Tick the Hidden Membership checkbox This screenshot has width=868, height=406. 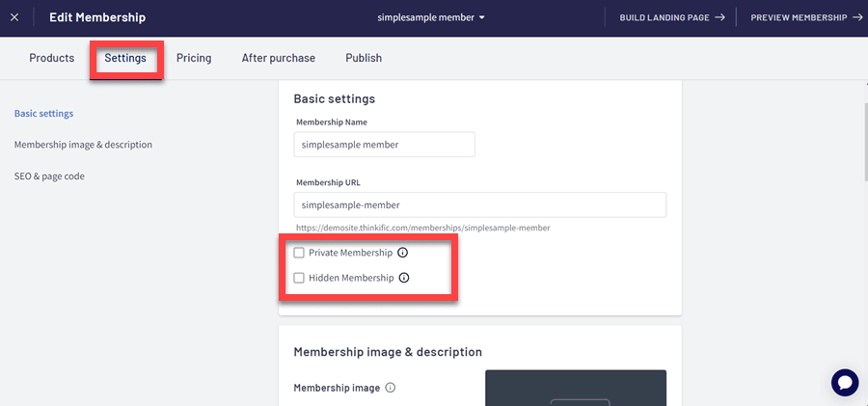coord(299,278)
